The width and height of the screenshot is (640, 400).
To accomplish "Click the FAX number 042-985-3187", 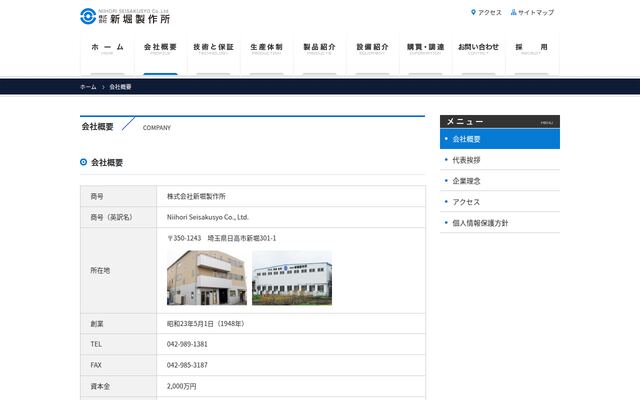I will click(187, 365).
